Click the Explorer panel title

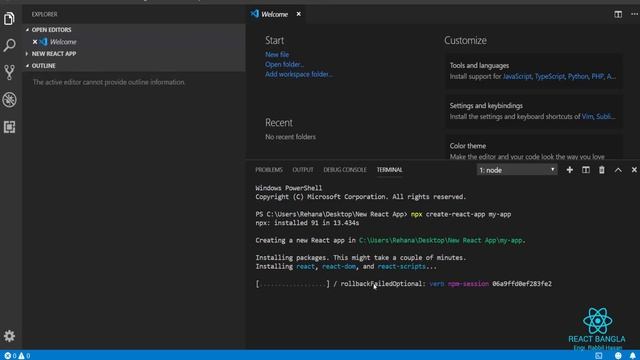point(44,14)
